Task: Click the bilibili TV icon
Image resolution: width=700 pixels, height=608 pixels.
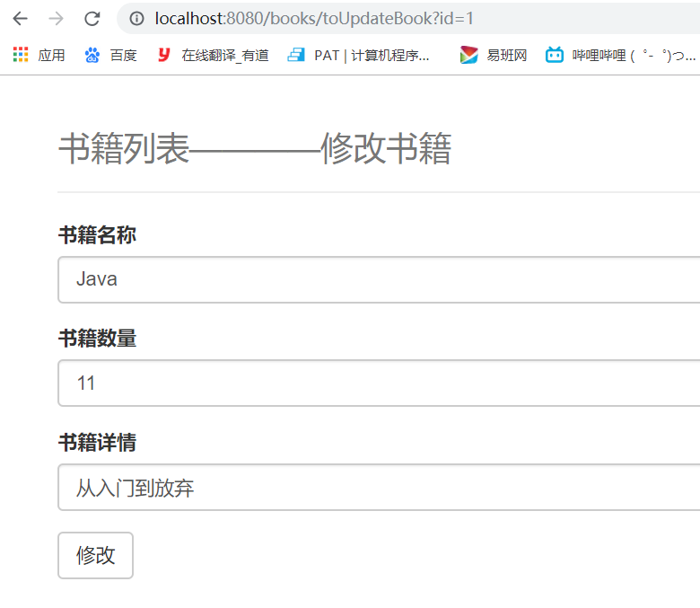Action: click(x=555, y=55)
